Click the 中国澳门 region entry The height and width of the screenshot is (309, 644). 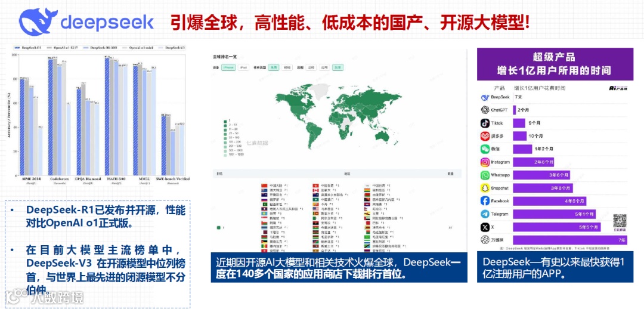tap(326, 200)
